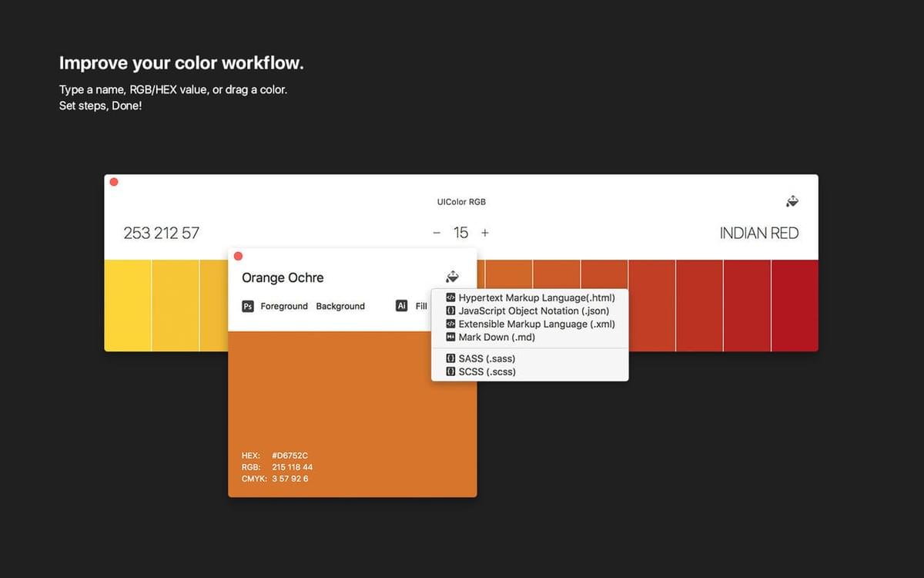Image resolution: width=924 pixels, height=578 pixels.
Task: Click the Photoshop Ps icon
Action: coord(248,306)
